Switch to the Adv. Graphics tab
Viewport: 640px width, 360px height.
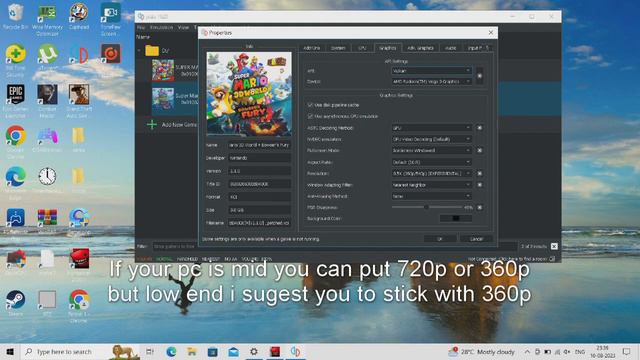tap(420, 48)
